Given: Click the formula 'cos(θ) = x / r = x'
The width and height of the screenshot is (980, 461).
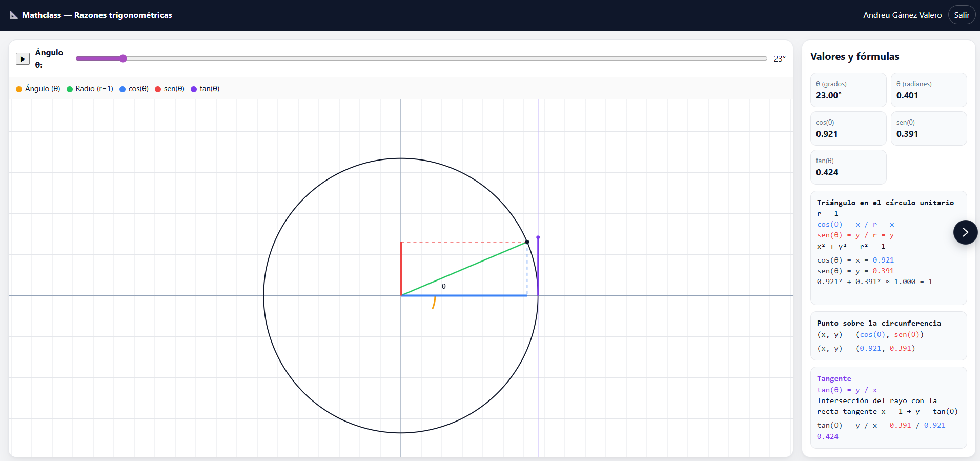Looking at the screenshot, I should point(855,224).
